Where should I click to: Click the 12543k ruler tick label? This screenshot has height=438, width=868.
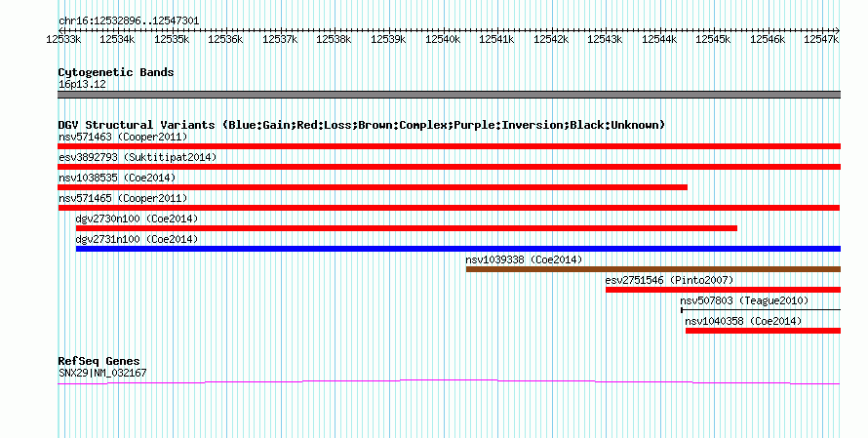(605, 40)
